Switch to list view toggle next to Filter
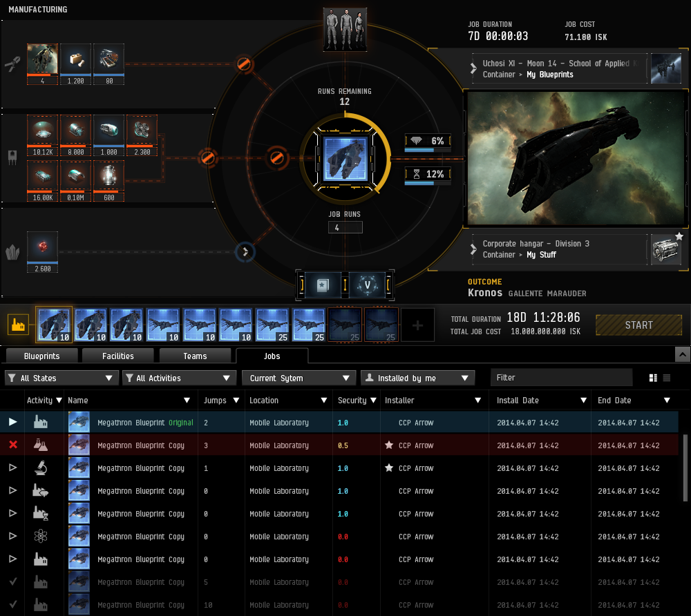 click(667, 378)
